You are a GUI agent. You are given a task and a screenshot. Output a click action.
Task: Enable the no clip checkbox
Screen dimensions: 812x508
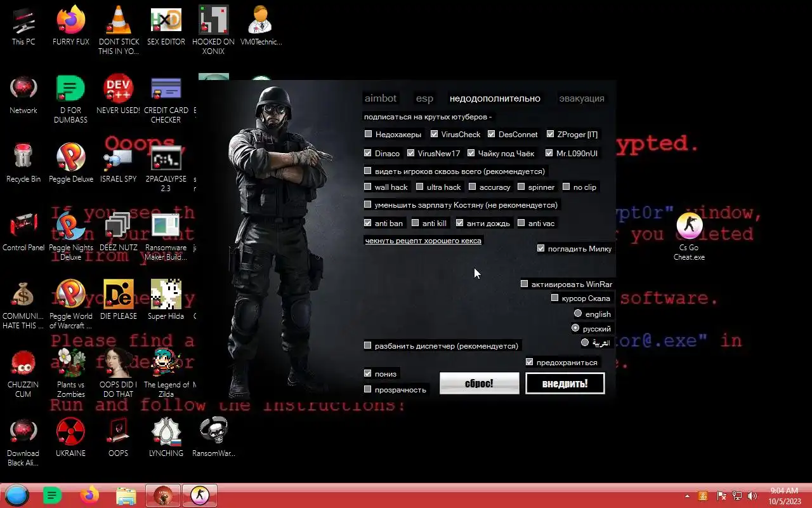tap(566, 187)
